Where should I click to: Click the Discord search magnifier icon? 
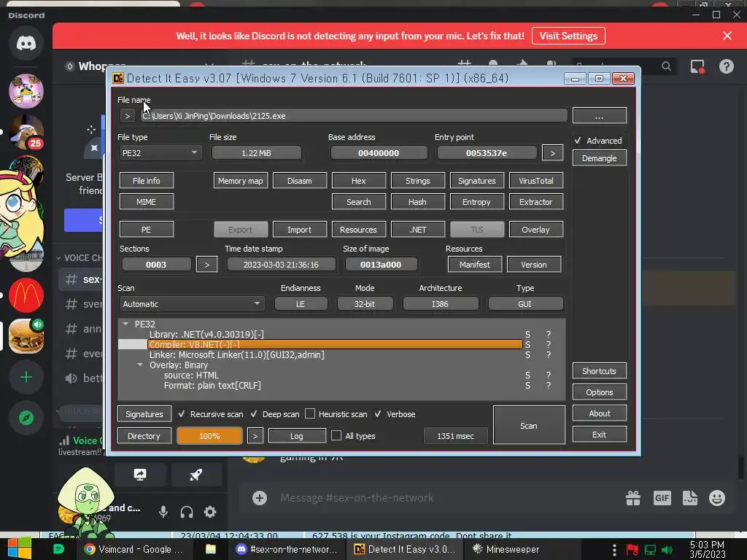(666, 66)
